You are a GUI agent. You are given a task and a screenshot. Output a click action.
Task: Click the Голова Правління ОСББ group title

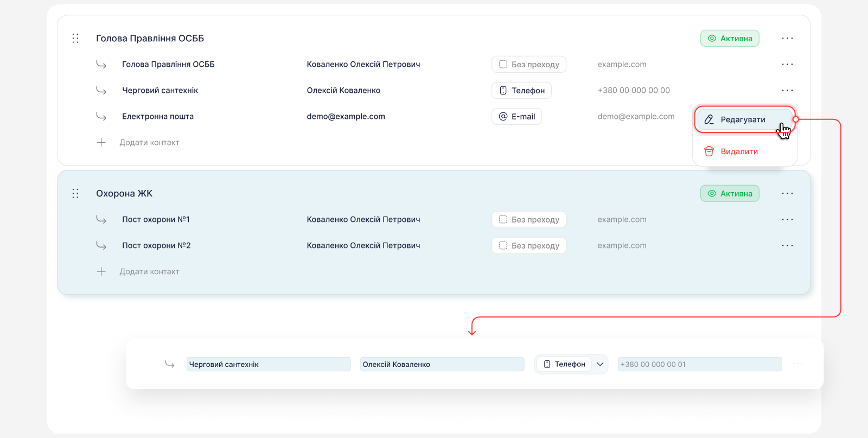tap(150, 38)
